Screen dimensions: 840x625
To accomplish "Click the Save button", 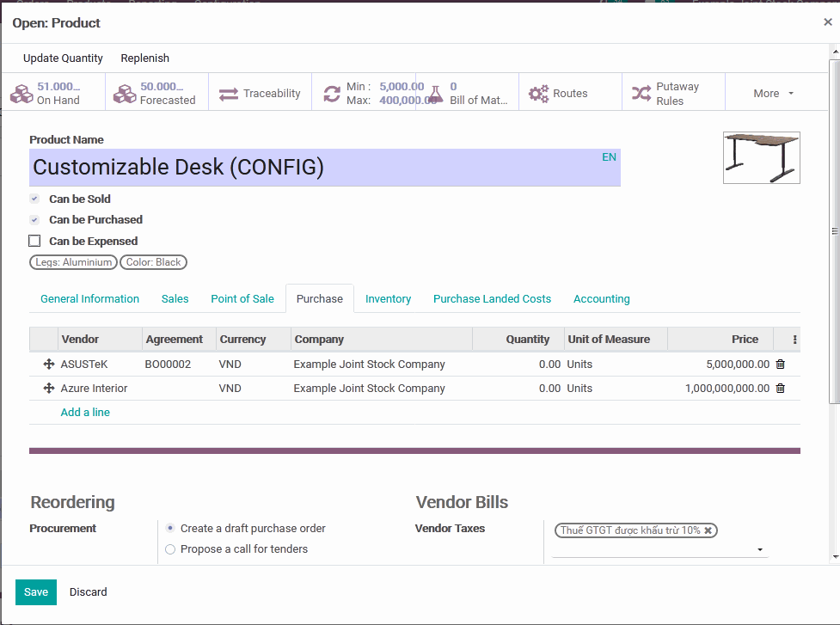I will point(36,592).
